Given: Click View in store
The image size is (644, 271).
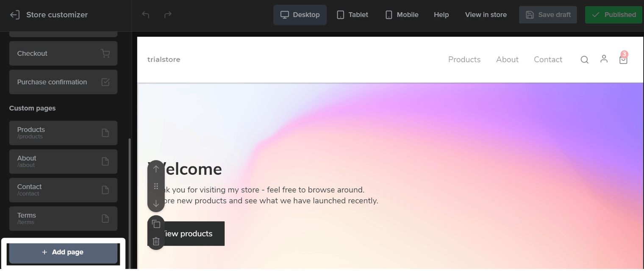Looking at the screenshot, I should click(486, 15).
